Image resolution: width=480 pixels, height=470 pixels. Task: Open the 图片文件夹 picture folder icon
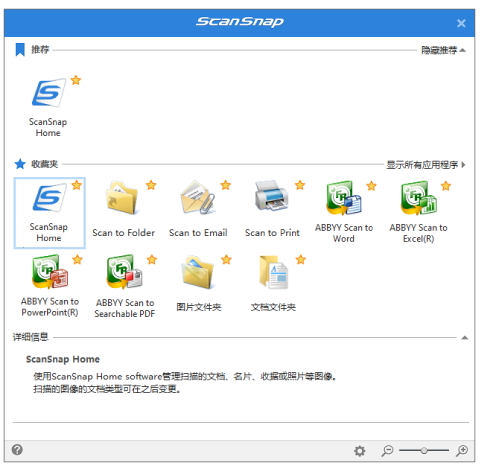click(x=199, y=283)
